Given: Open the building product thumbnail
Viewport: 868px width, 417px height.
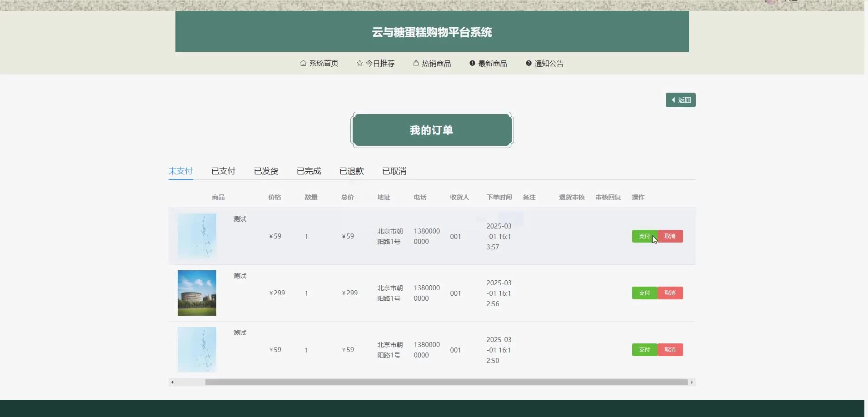Looking at the screenshot, I should 197,293.
